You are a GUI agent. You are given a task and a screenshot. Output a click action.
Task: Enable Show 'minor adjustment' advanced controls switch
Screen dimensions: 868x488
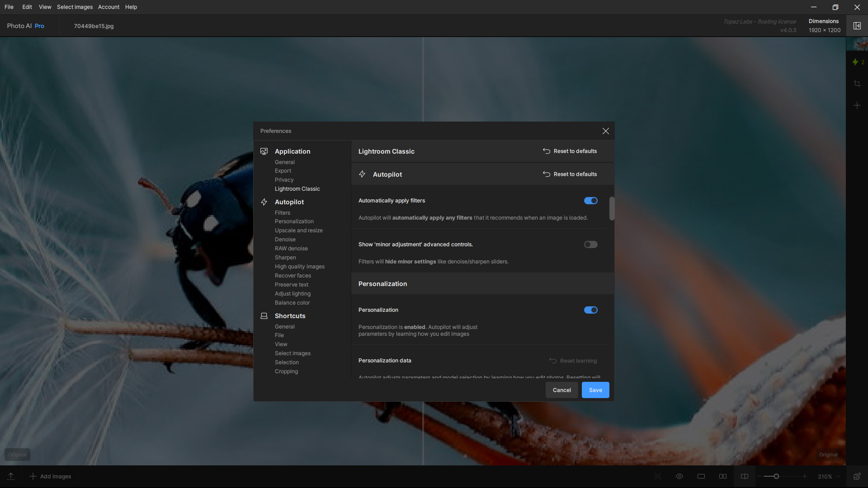tap(591, 244)
